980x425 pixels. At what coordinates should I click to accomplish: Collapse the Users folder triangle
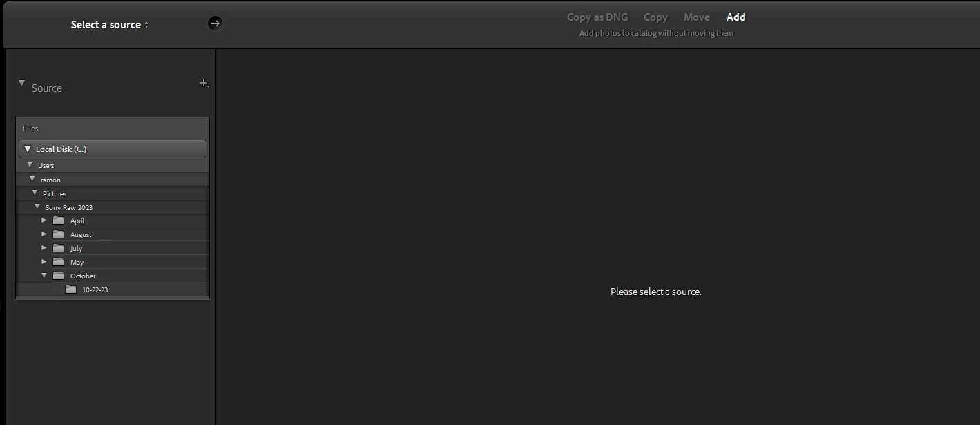point(30,165)
